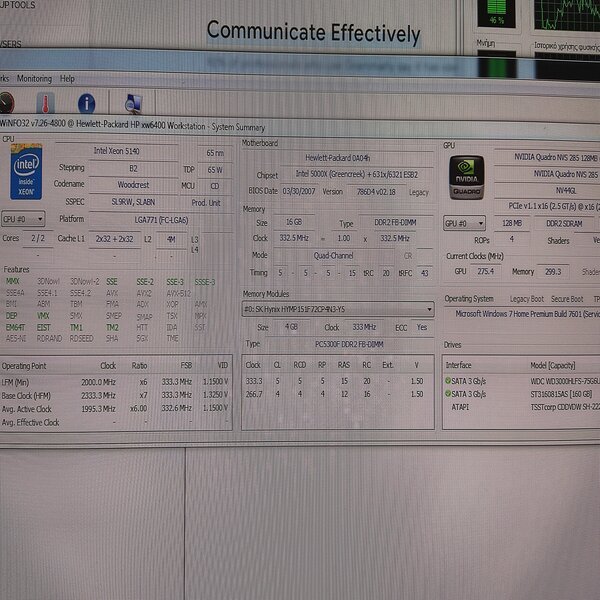Viewport: 600px width, 600px height.
Task: Open the thermometer Sensors toolbar icon
Action: [45, 103]
